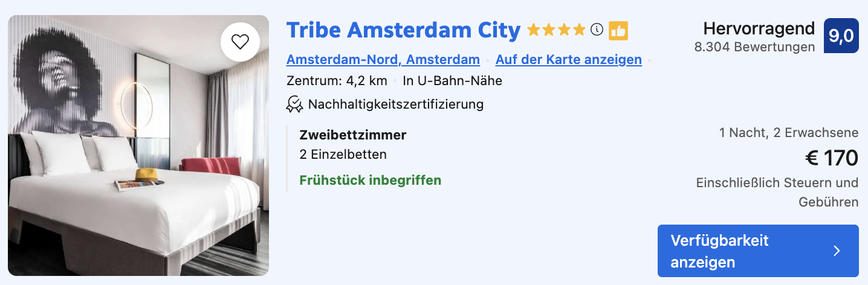Click the "Zentrum: 4,2 km" distance text

click(x=337, y=81)
